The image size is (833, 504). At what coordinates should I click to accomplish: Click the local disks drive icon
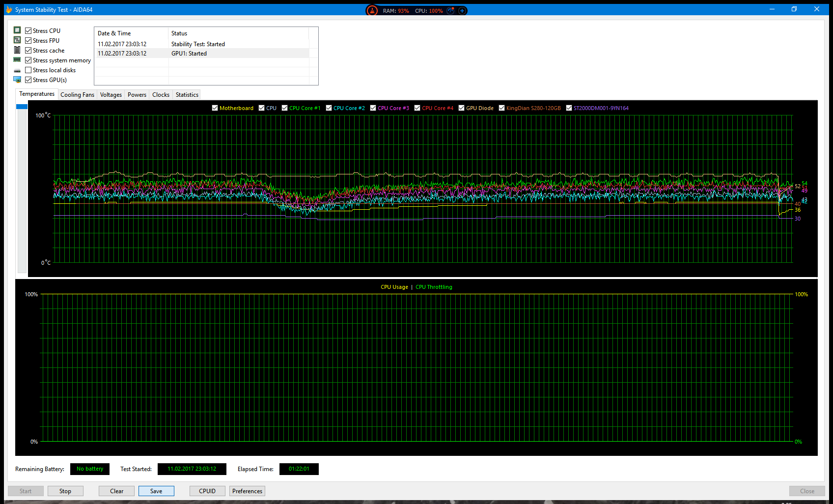pos(17,71)
